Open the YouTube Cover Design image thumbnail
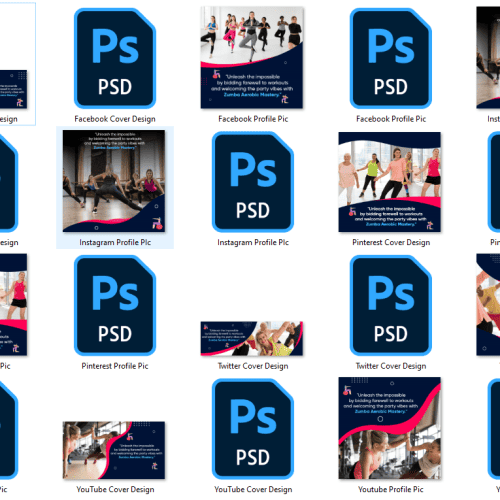Image resolution: width=500 pixels, height=500 pixels. 114,450
